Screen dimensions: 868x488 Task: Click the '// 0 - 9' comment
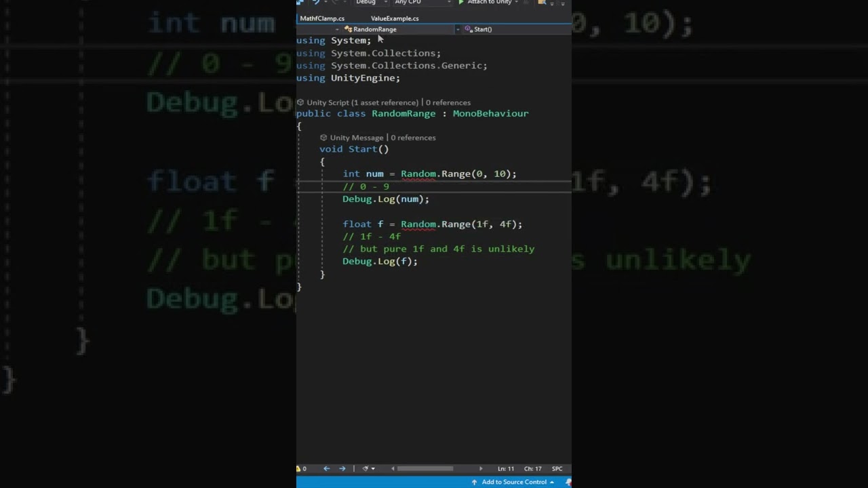366,186
